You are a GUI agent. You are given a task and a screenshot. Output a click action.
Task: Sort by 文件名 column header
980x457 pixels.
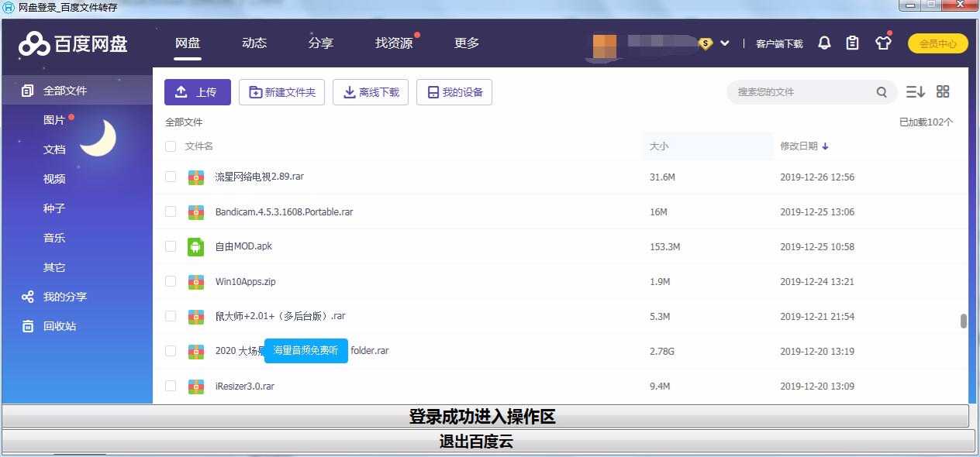pos(199,146)
